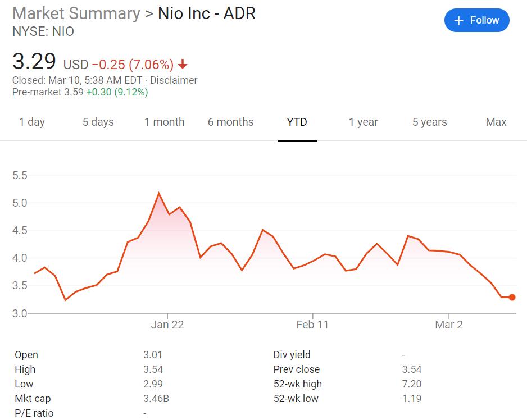Open the 6 months price chart
This screenshot has height=420, width=527.
click(230, 122)
